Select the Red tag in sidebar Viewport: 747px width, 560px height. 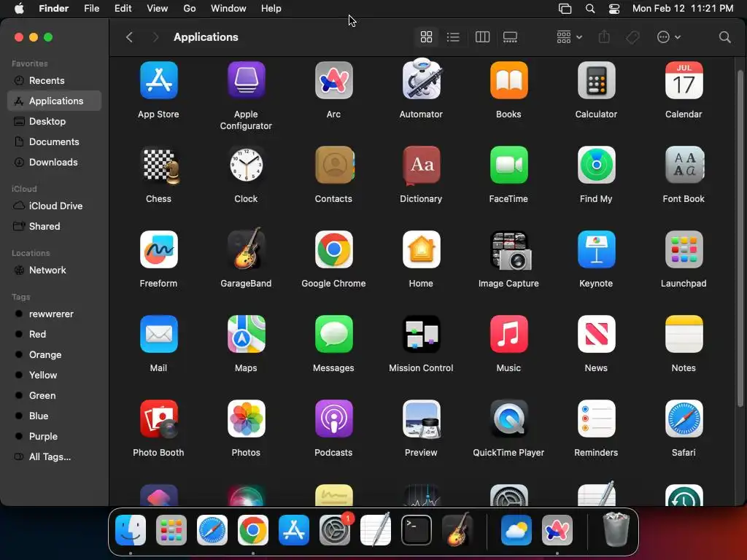pyautogui.click(x=54, y=334)
